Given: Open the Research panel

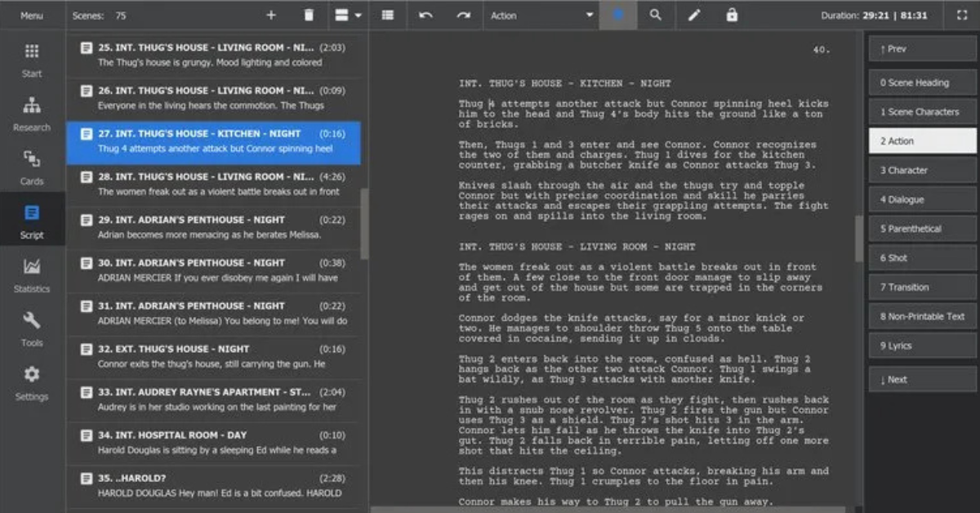Looking at the screenshot, I should 31,116.
